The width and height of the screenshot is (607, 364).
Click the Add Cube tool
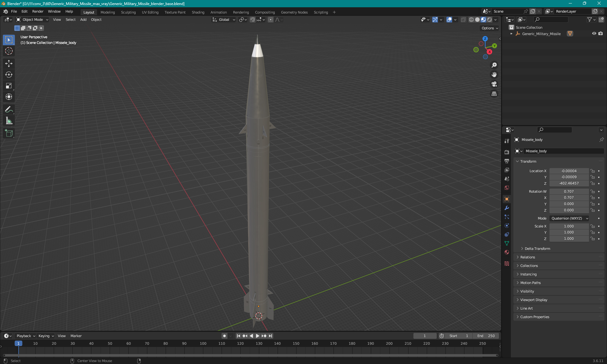(x=9, y=133)
